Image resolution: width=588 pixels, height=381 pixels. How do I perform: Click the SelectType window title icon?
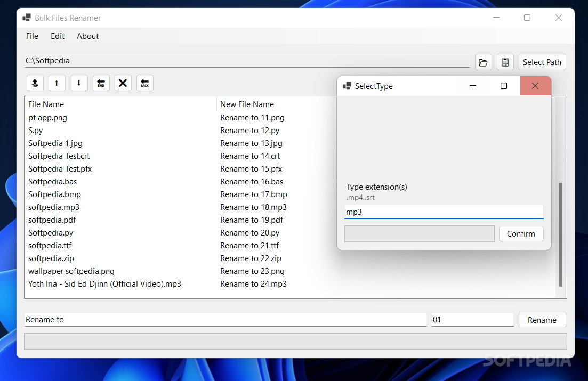coord(347,86)
